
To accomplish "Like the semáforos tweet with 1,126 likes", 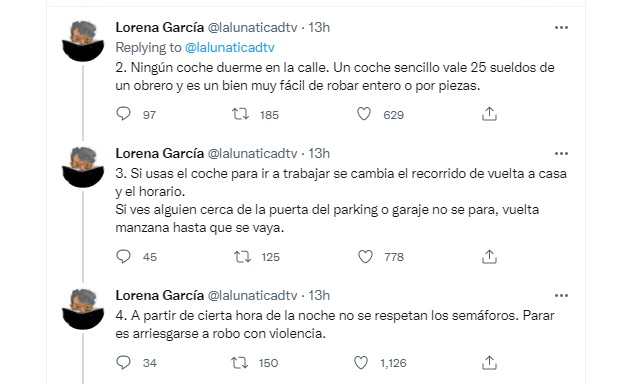I will tap(361, 362).
